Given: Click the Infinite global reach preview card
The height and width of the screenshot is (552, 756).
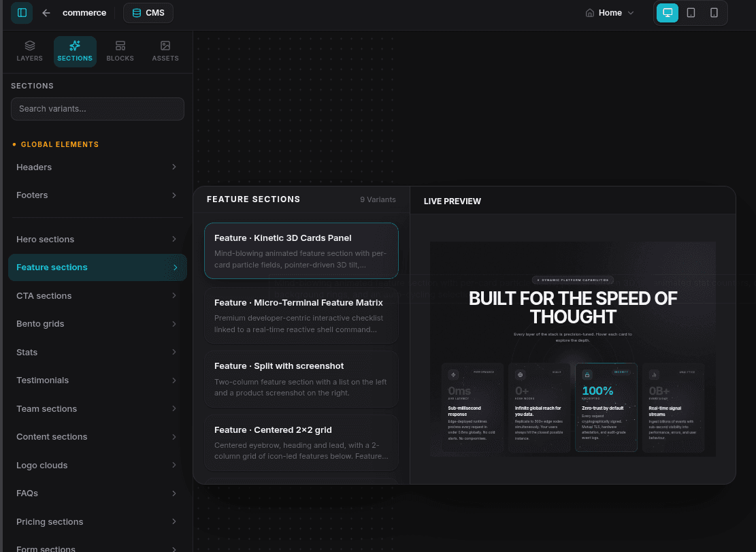Looking at the screenshot, I should pyautogui.click(x=539, y=408).
